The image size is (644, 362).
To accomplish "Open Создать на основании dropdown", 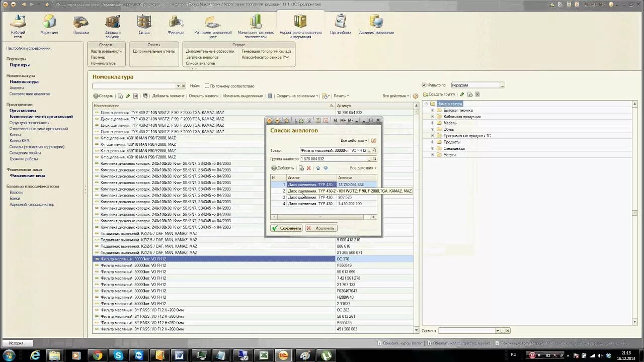I will [x=297, y=96].
